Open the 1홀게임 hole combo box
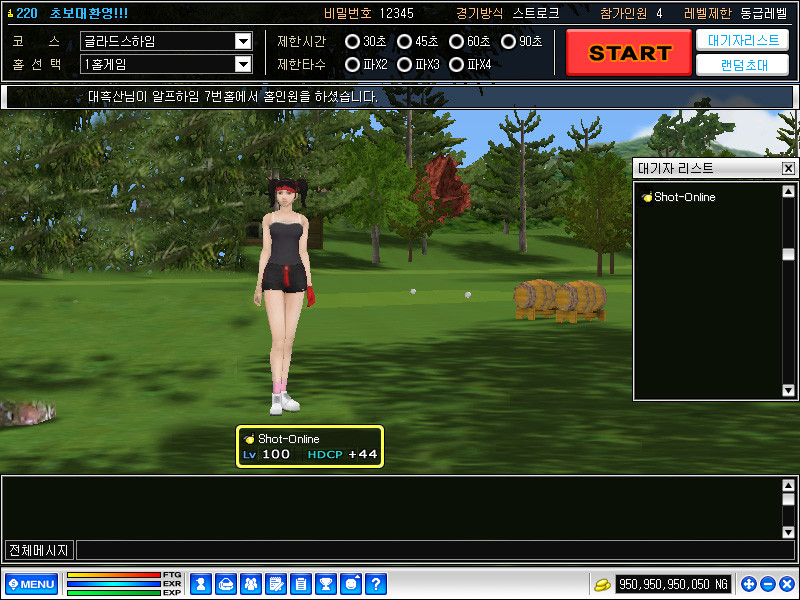Viewport: 800px width, 600px height. [x=166, y=64]
